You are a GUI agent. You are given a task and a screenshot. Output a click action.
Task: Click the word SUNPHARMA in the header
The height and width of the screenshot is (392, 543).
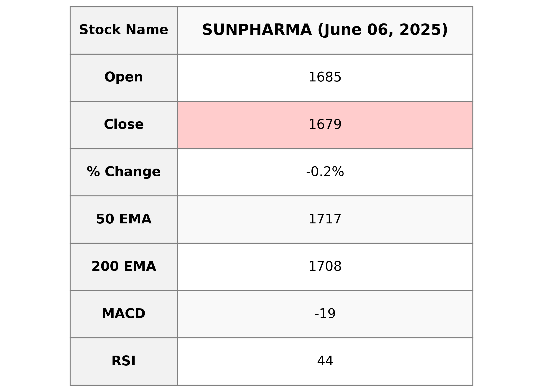coord(257,30)
